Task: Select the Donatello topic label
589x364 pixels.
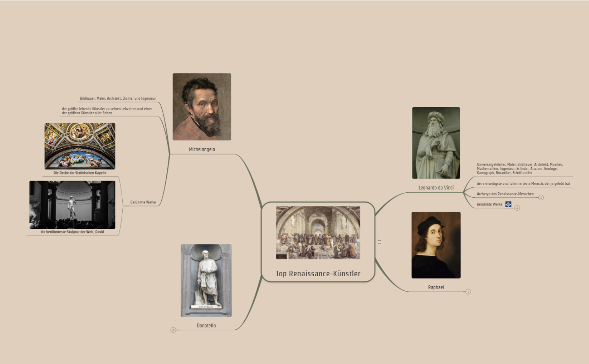Action: (x=206, y=326)
